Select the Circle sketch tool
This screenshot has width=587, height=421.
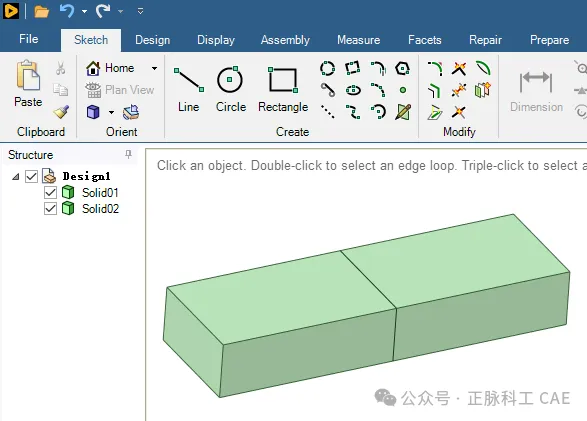pyautogui.click(x=231, y=89)
